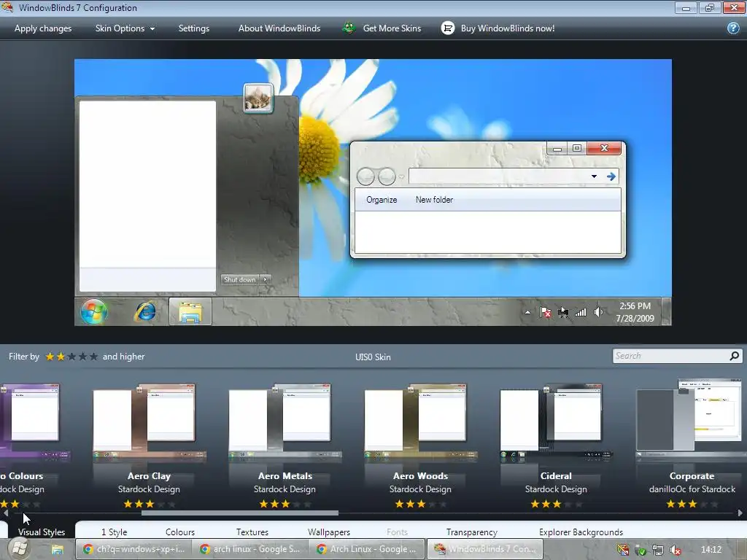Viewport: 747px width, 560px height.
Task: Select the Aero Clay skin thumbnail
Action: (x=149, y=421)
